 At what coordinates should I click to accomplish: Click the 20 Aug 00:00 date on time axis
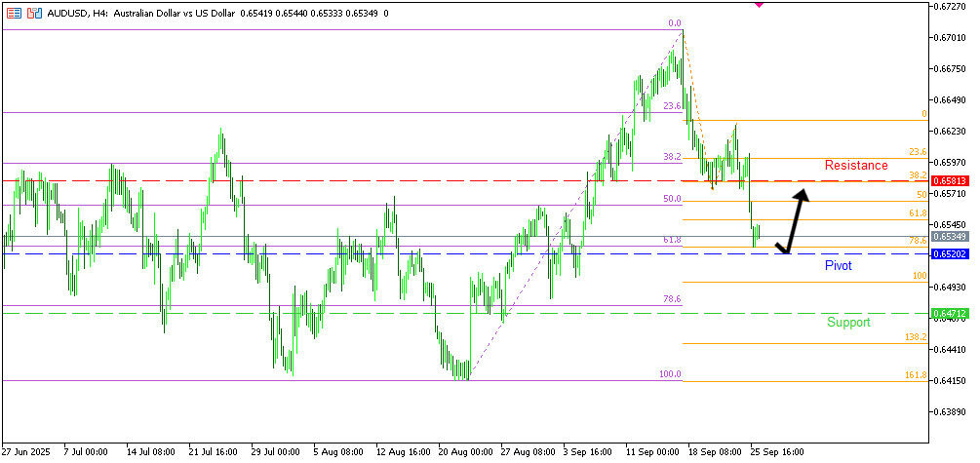coord(466,452)
